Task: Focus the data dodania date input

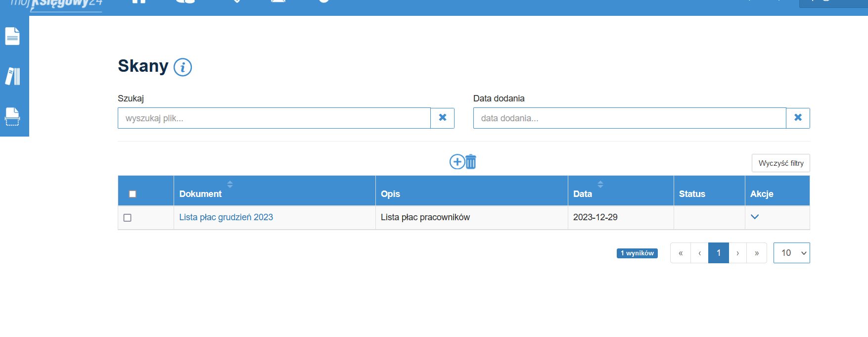Action: [x=629, y=118]
